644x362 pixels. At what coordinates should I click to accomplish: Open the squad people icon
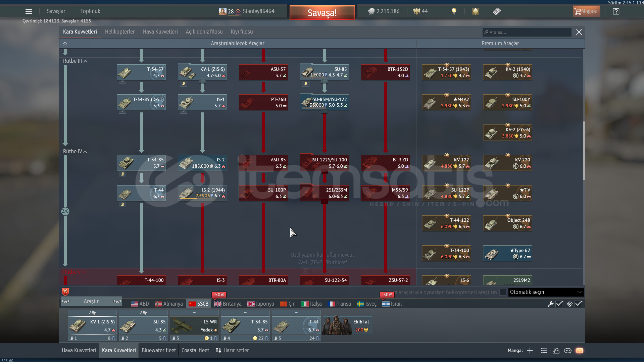tap(556, 351)
